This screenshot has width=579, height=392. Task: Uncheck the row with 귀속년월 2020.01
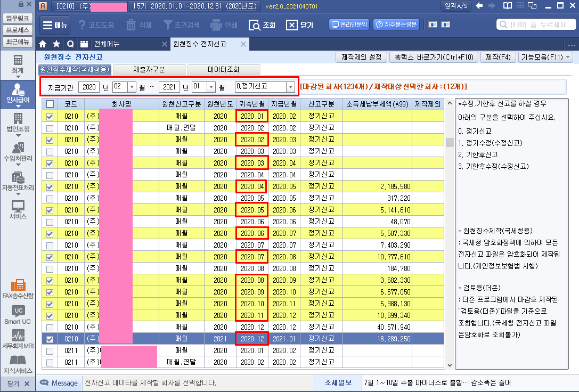point(50,117)
